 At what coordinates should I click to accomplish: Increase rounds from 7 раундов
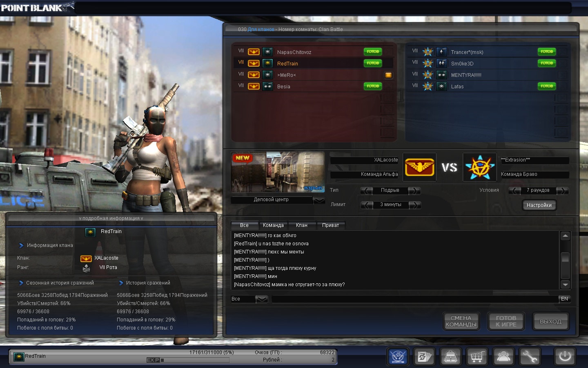(562, 191)
